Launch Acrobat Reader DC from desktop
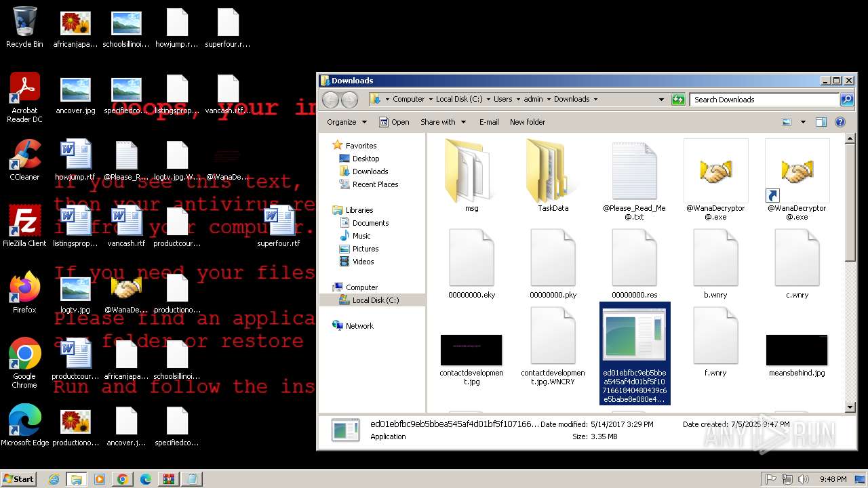The width and height of the screenshot is (868, 488). [x=24, y=98]
